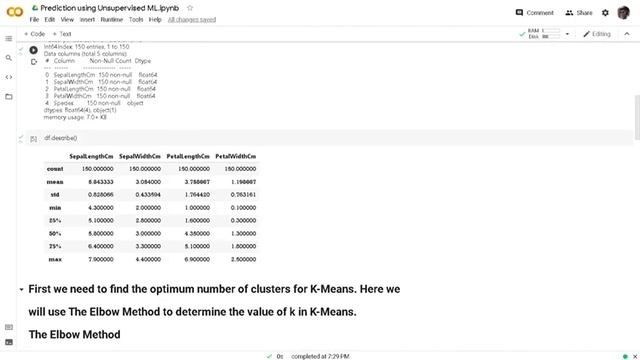
Task: Star the notebook with the star icon
Action: point(190,8)
